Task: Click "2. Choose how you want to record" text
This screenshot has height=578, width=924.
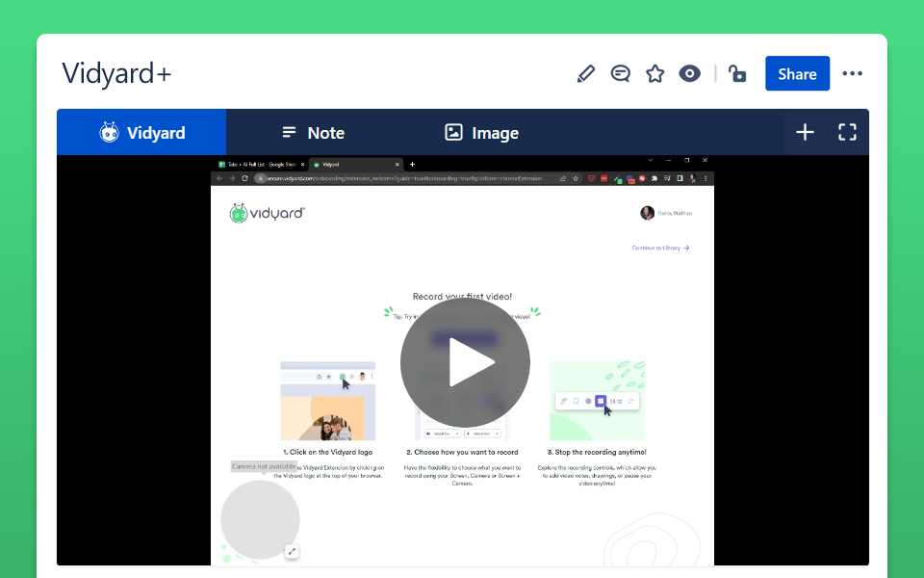Action: click(463, 452)
